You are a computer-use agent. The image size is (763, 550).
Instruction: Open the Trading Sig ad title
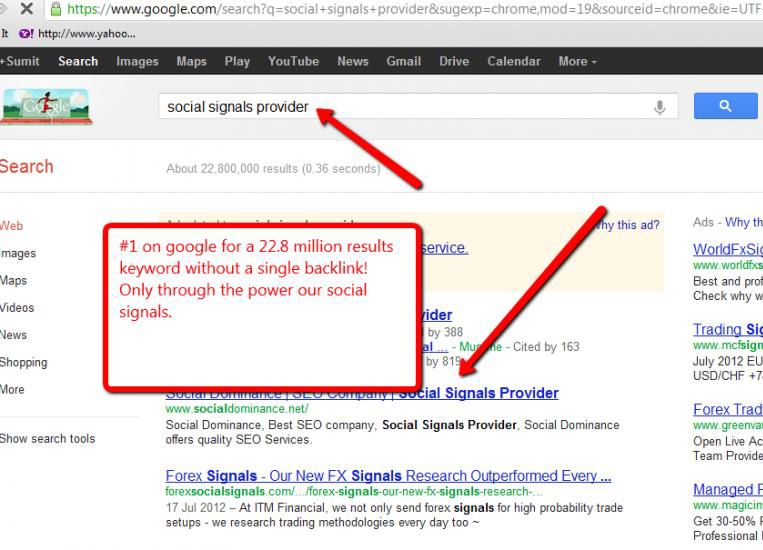(728, 330)
